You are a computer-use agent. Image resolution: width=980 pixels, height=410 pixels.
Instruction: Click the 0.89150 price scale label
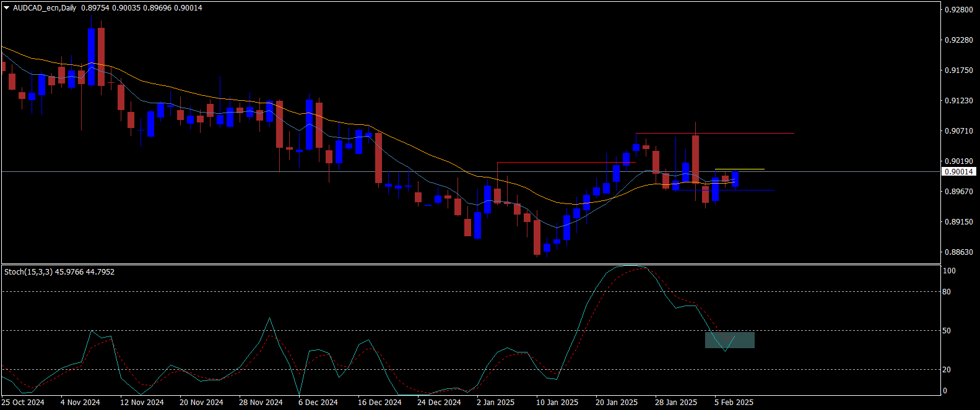(x=958, y=221)
